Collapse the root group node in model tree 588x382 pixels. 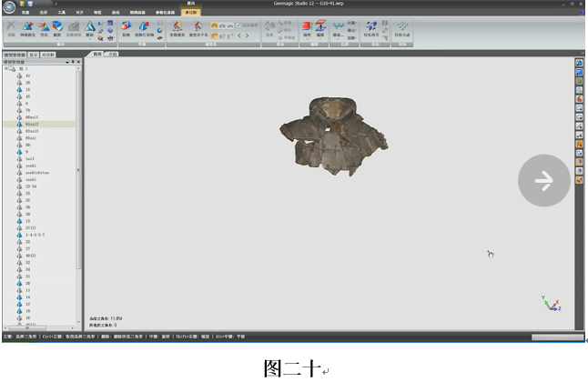(x=6, y=68)
